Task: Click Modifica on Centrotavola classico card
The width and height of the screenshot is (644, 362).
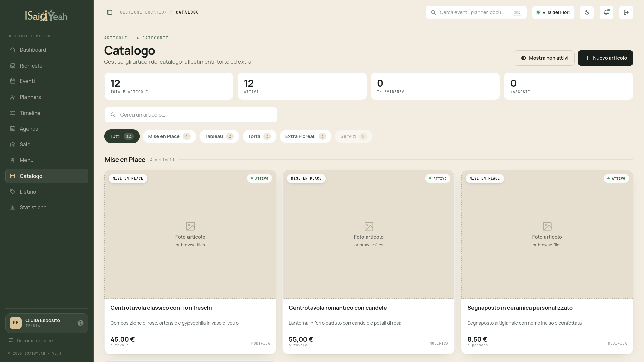Action: [261, 343]
